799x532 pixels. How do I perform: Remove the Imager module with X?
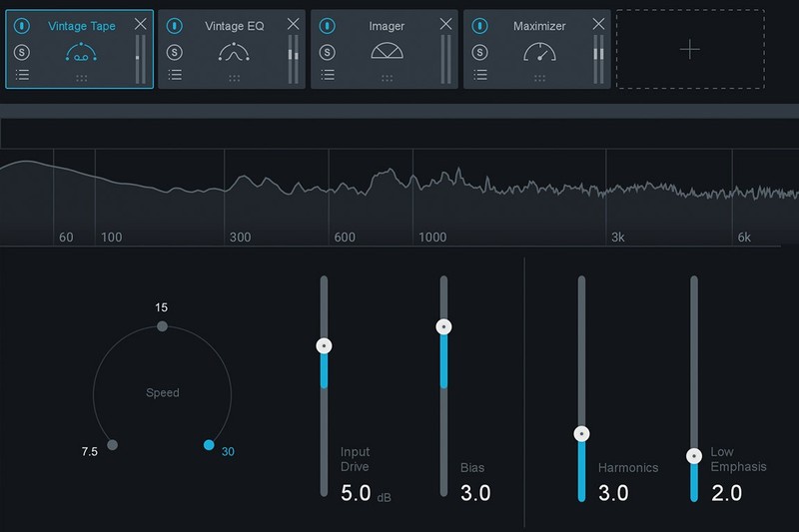[x=445, y=24]
